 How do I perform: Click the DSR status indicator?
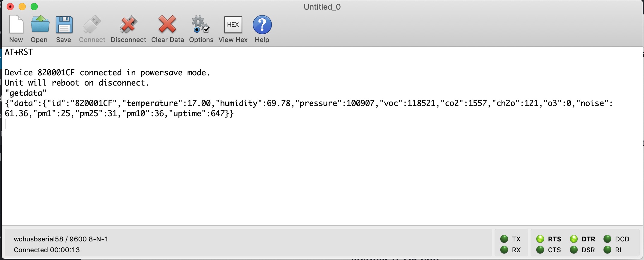click(574, 249)
